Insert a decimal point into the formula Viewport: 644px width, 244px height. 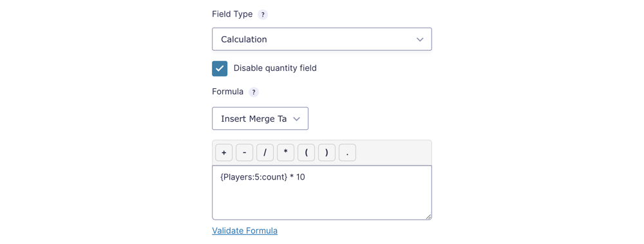tap(347, 153)
